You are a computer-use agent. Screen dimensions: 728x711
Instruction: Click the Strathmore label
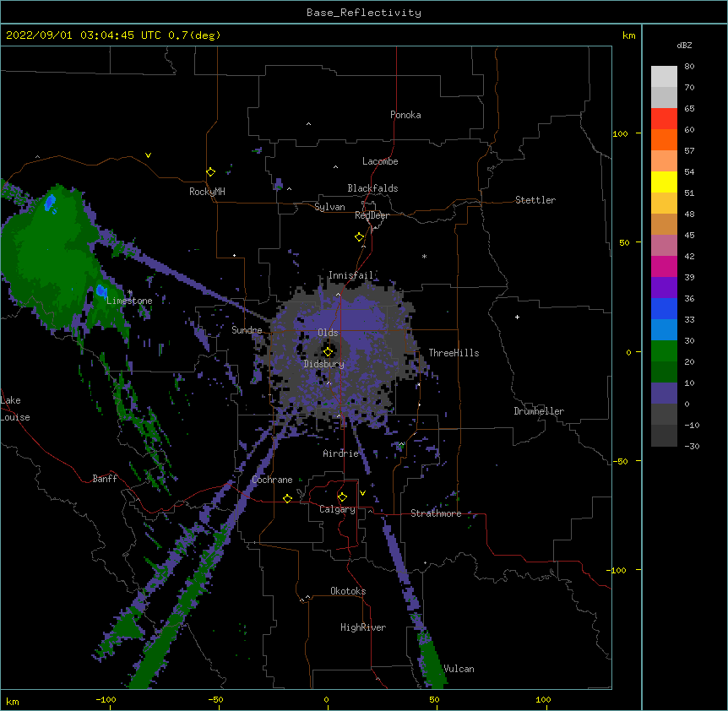(x=436, y=513)
